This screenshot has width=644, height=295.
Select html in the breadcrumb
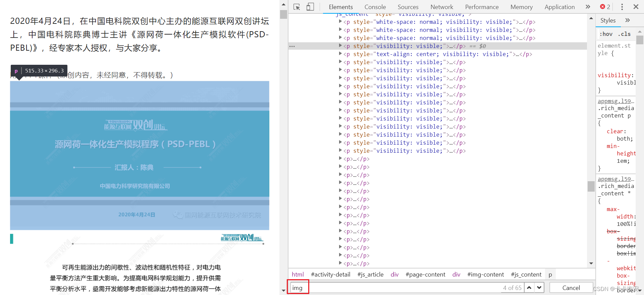tap(298, 274)
